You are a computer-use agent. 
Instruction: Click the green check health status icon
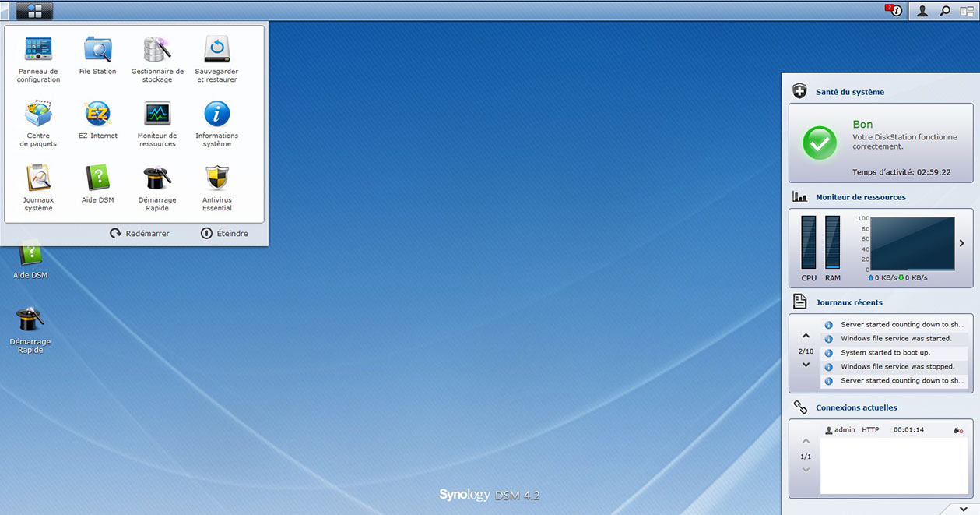[820, 143]
